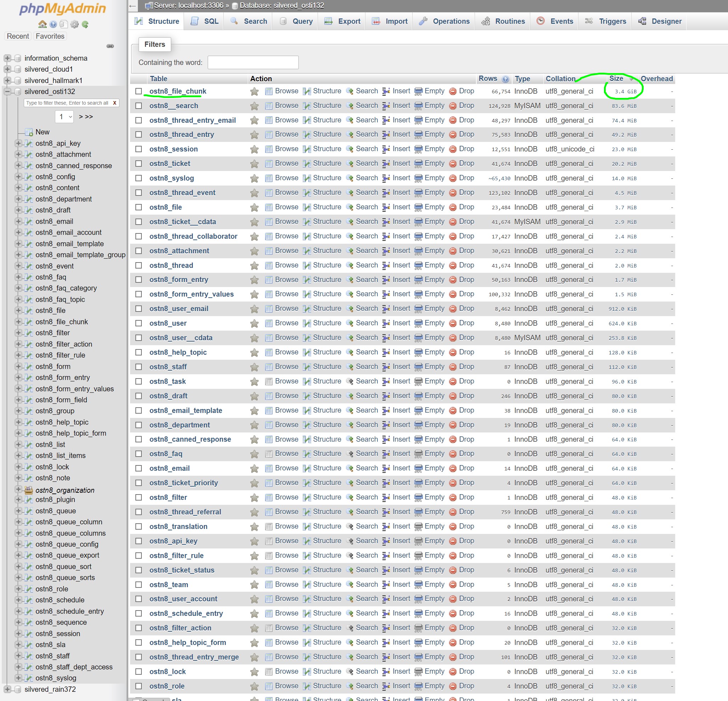This screenshot has width=728, height=701.
Task: Click the Drop icon for ostn8_session
Action: coord(453,149)
